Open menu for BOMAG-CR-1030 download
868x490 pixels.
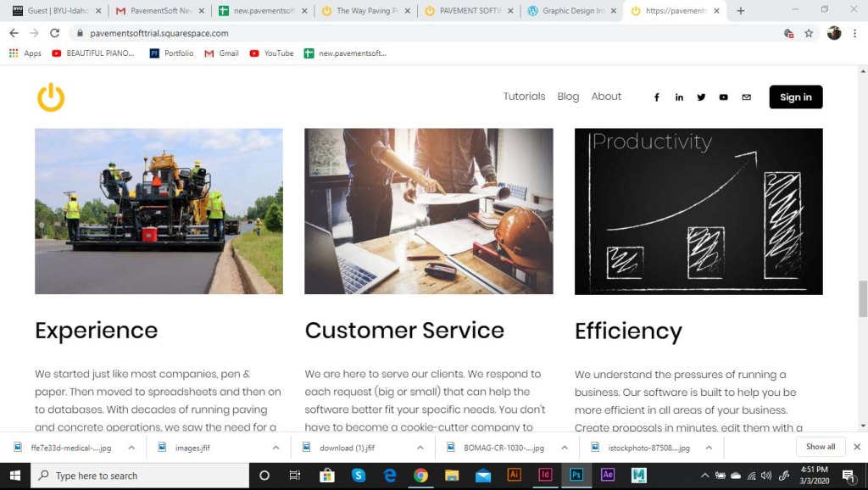pyautogui.click(x=565, y=448)
